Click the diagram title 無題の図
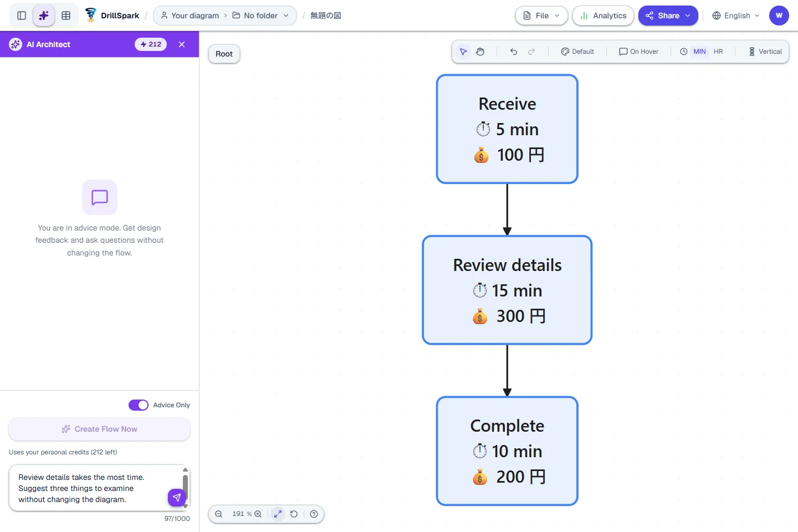This screenshot has height=532, width=798. (326, 16)
